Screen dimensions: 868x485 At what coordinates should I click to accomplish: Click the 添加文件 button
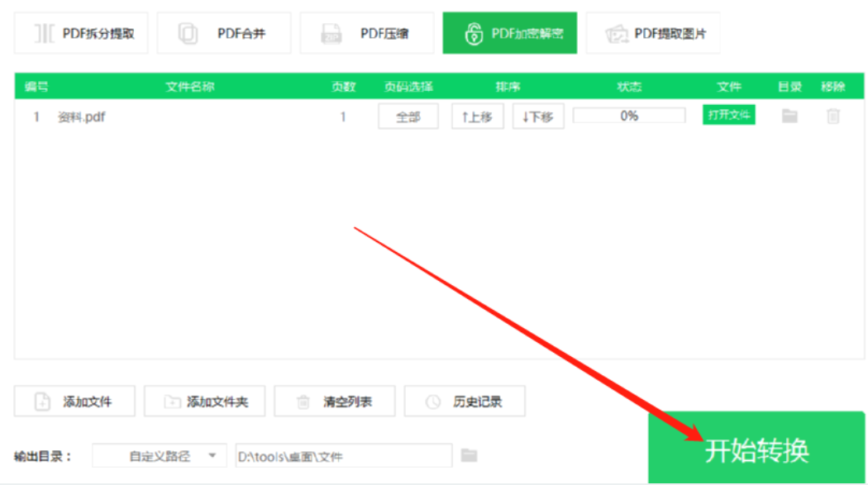click(x=74, y=401)
